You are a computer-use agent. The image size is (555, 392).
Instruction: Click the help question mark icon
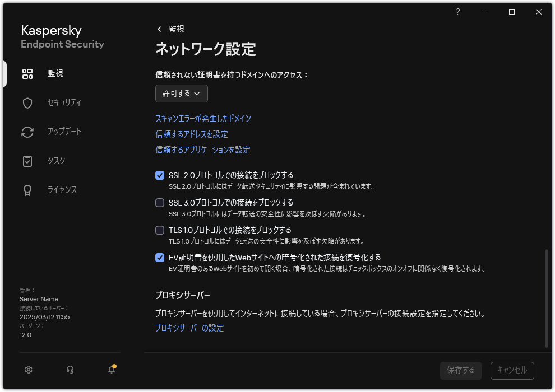click(x=457, y=11)
